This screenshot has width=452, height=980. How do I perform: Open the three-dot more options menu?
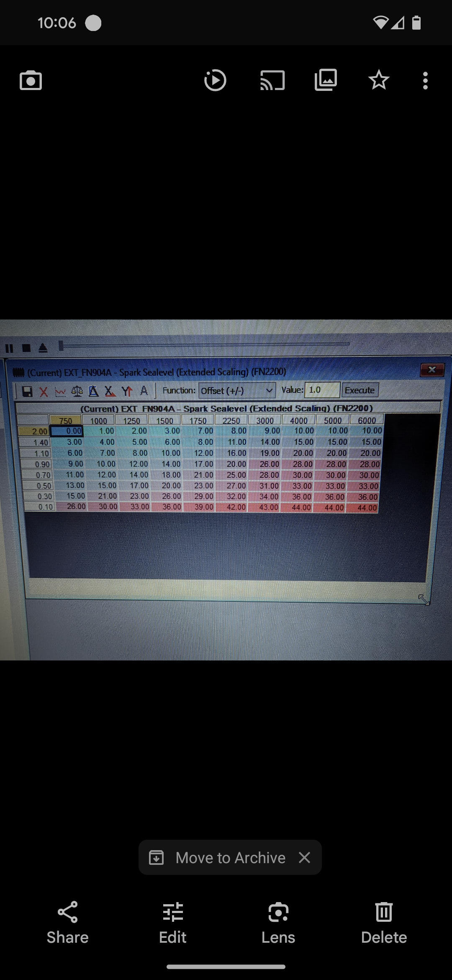(425, 80)
